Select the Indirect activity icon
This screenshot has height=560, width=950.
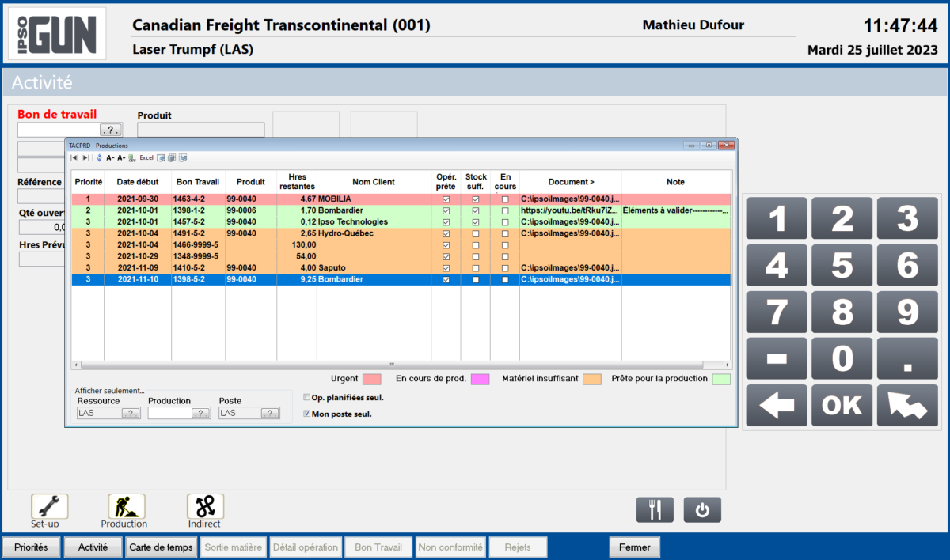pos(205,506)
